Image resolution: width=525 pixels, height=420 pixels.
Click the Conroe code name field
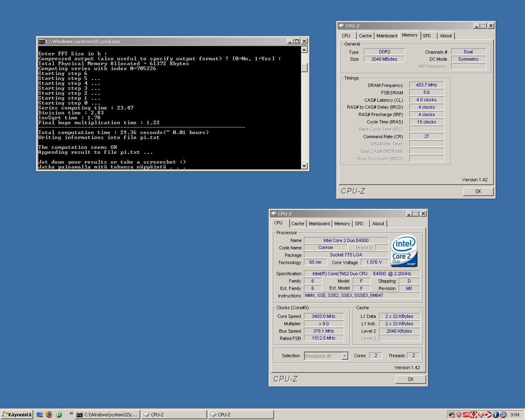click(x=326, y=248)
